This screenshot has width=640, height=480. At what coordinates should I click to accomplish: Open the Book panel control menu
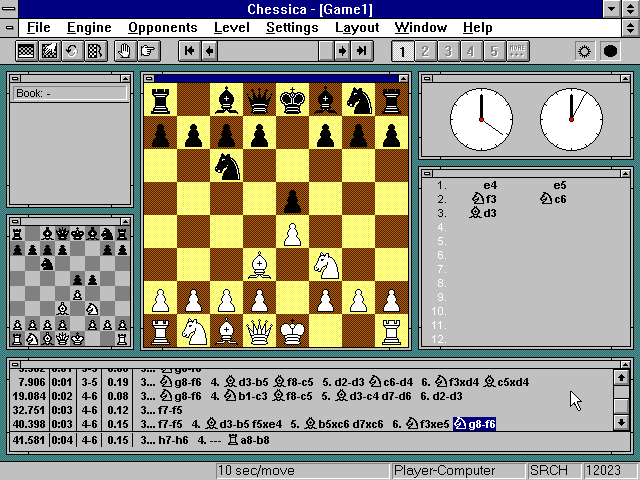(16, 78)
